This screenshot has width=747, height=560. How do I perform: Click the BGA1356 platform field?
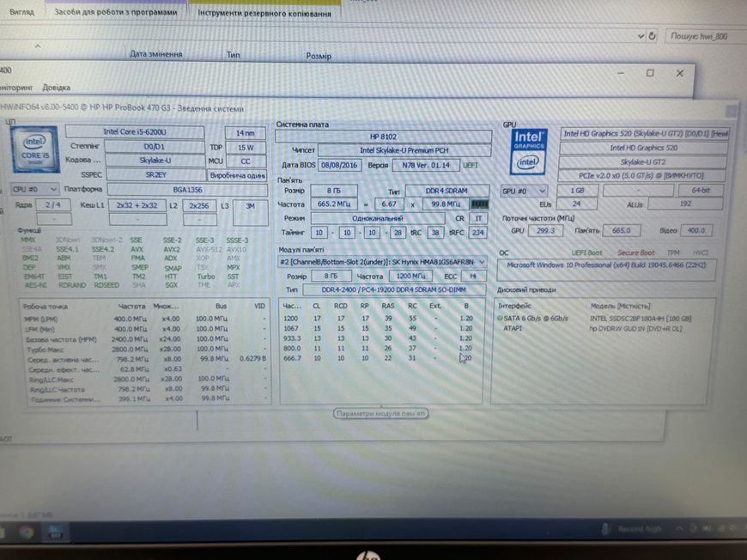coord(187,190)
